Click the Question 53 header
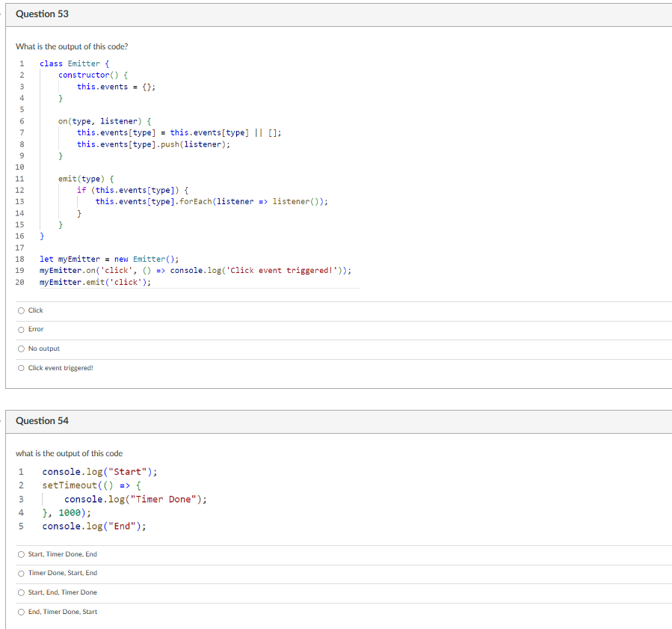Screen dimensions: 672x629 point(42,13)
